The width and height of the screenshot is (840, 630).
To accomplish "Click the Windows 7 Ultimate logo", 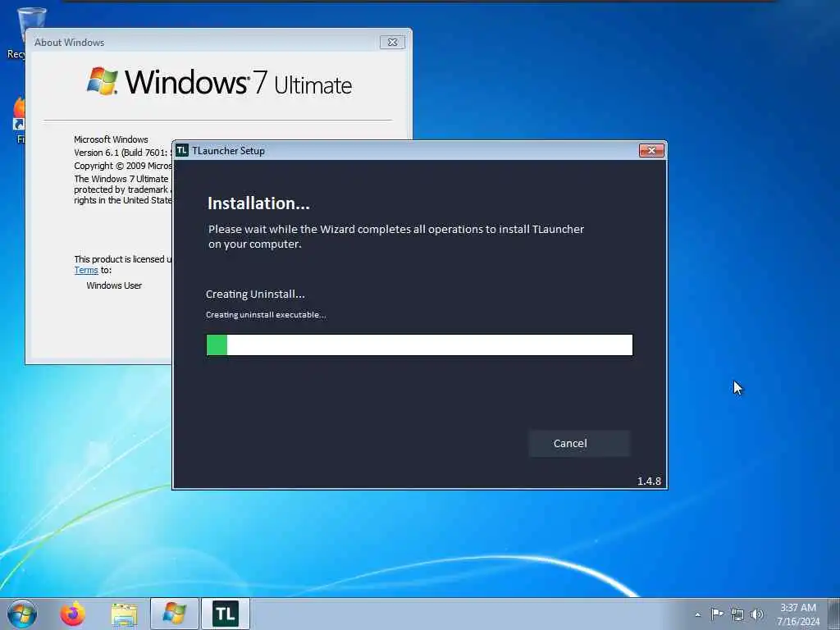I will (x=219, y=82).
